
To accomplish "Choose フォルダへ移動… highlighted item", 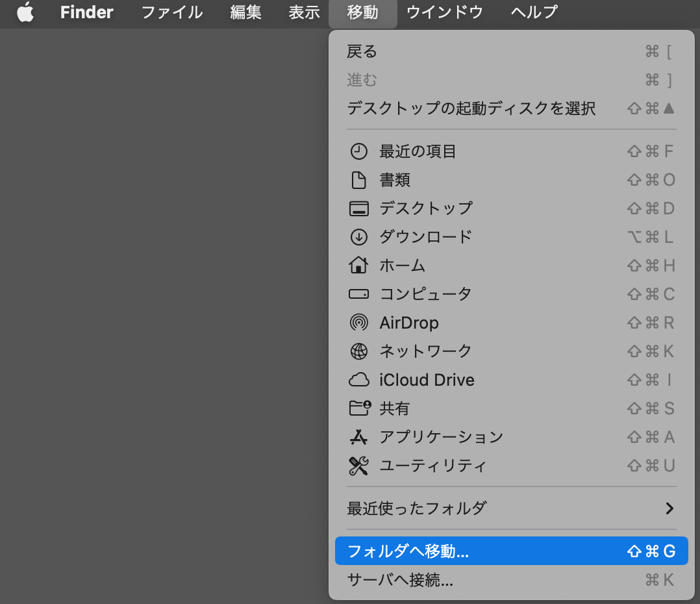I will click(x=511, y=551).
